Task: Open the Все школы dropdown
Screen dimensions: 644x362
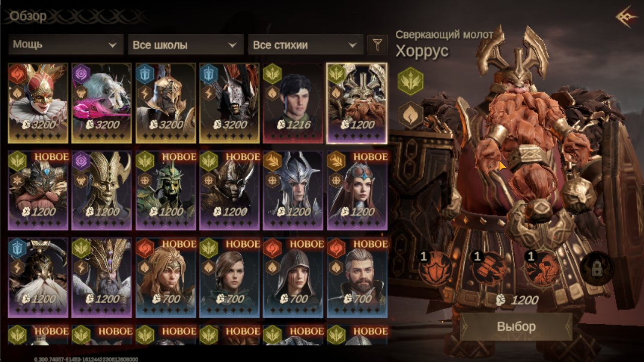Action: 186,44
